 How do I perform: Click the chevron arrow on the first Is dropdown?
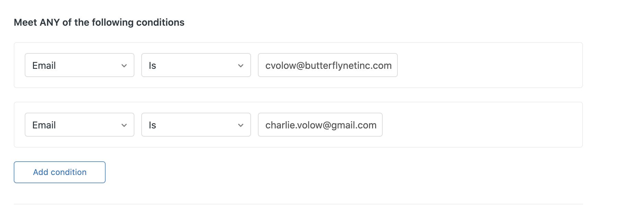point(241,66)
